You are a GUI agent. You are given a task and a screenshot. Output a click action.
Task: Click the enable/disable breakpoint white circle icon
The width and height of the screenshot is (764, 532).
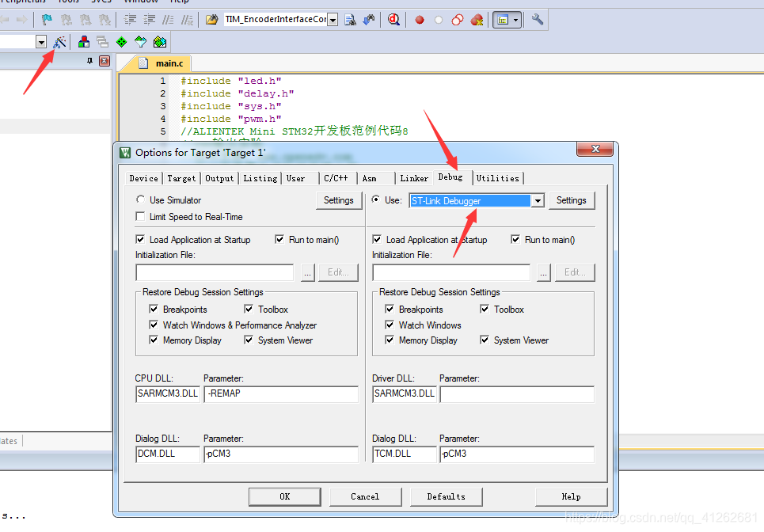click(439, 20)
